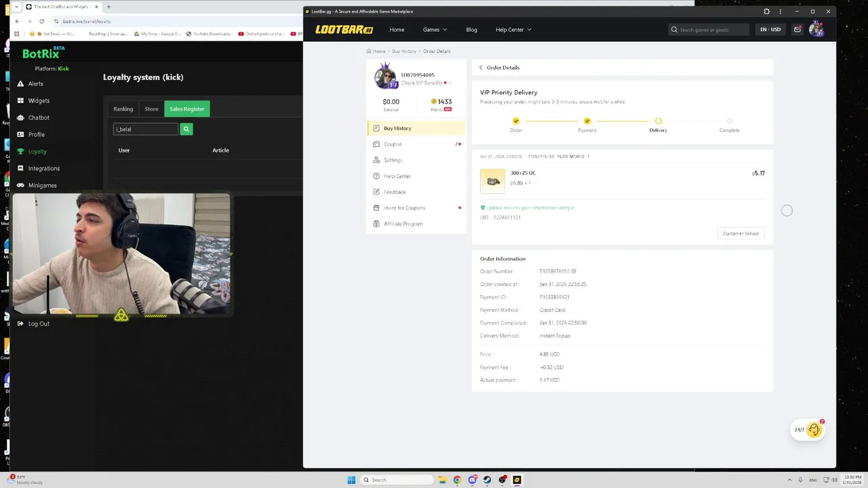
Task: Open Steam from the taskbar
Action: coord(487,480)
